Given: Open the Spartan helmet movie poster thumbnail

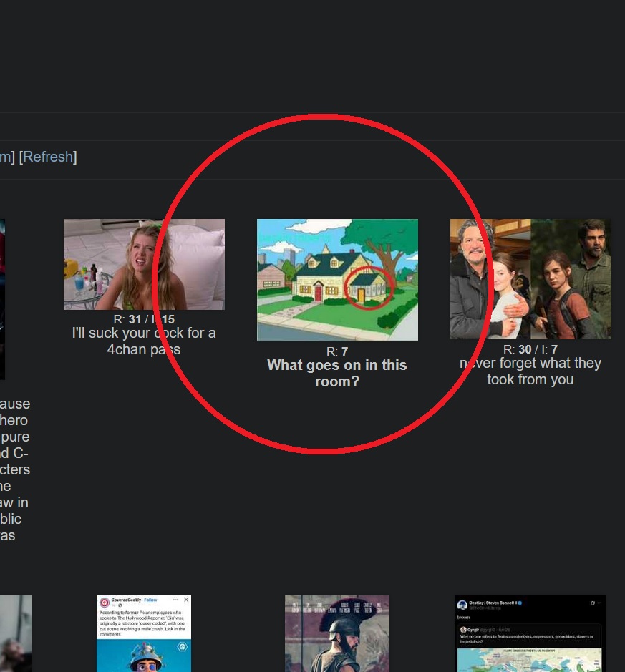Looking at the screenshot, I should click(x=337, y=633).
